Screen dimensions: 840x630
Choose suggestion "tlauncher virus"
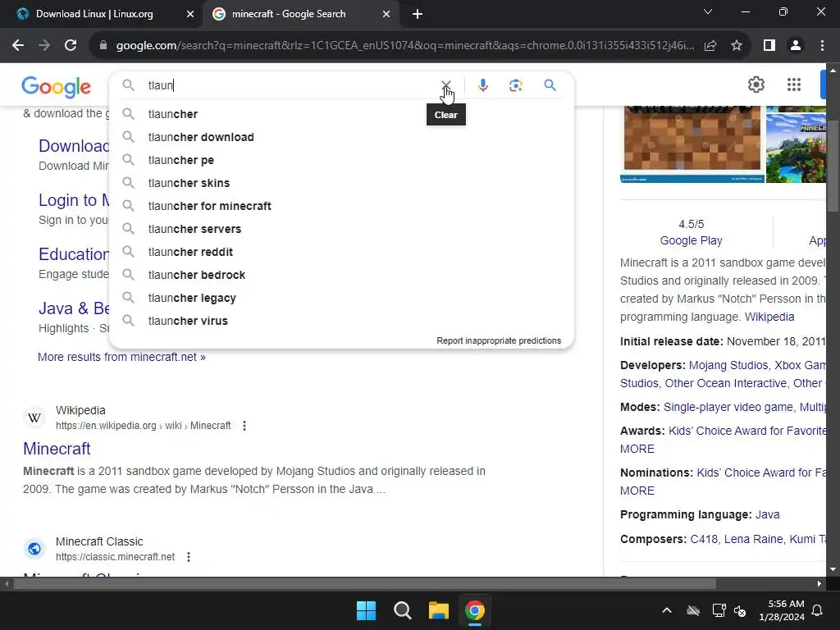pos(341,321)
